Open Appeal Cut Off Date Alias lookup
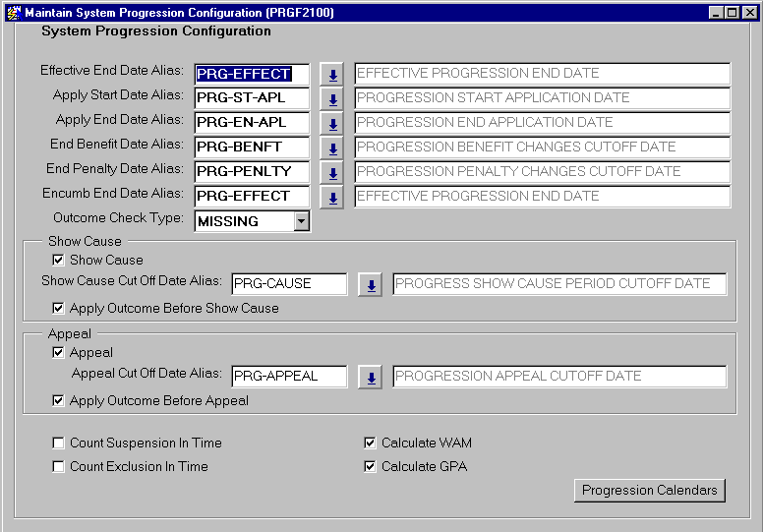763x532 pixels. pos(370,378)
